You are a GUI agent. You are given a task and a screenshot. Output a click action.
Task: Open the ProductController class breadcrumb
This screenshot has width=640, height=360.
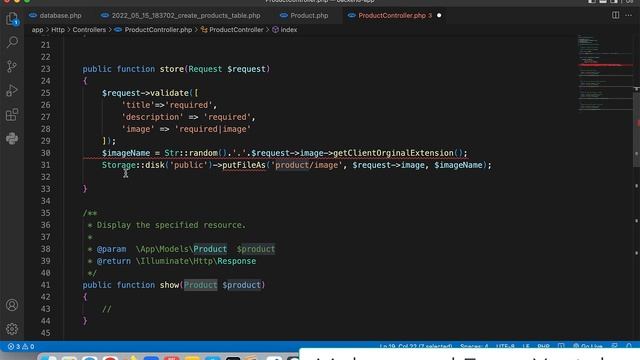click(232, 30)
